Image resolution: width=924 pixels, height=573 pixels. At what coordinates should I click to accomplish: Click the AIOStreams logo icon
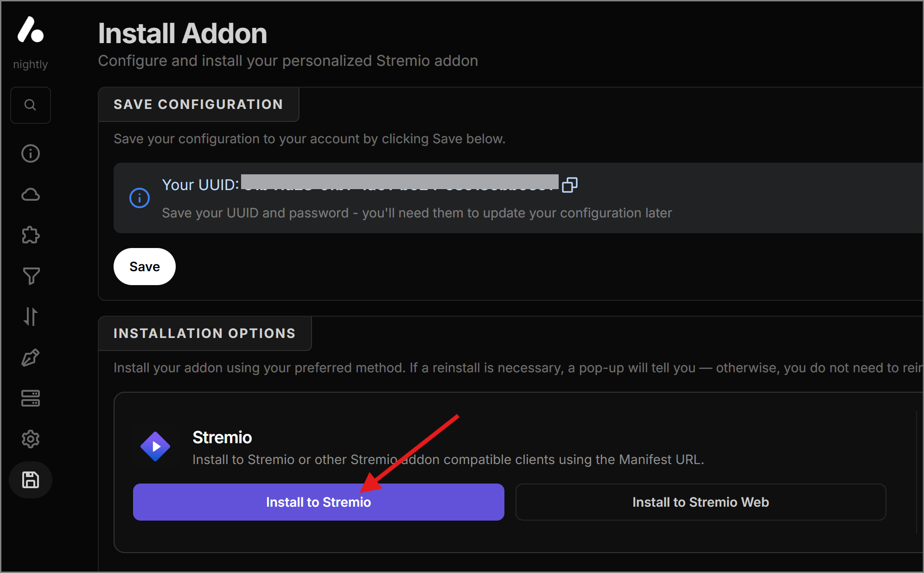pos(31,30)
